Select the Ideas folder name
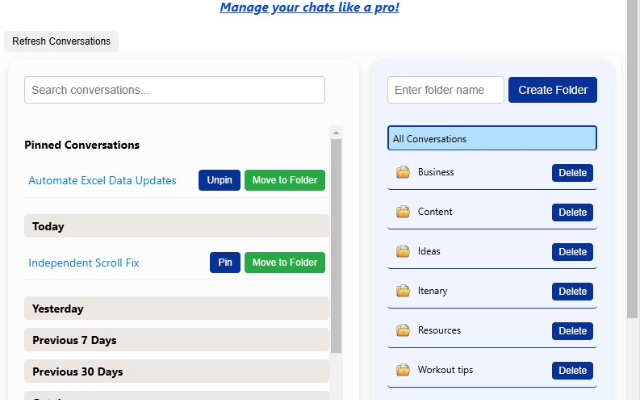This screenshot has width=640, height=400. 429,251
